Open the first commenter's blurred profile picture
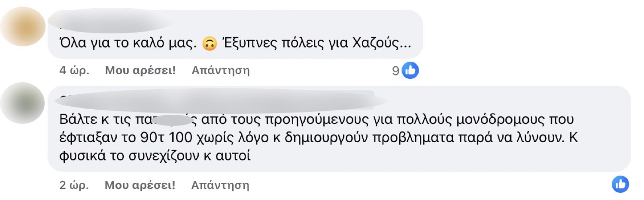The height and width of the screenshot is (200, 644). [x=23, y=29]
